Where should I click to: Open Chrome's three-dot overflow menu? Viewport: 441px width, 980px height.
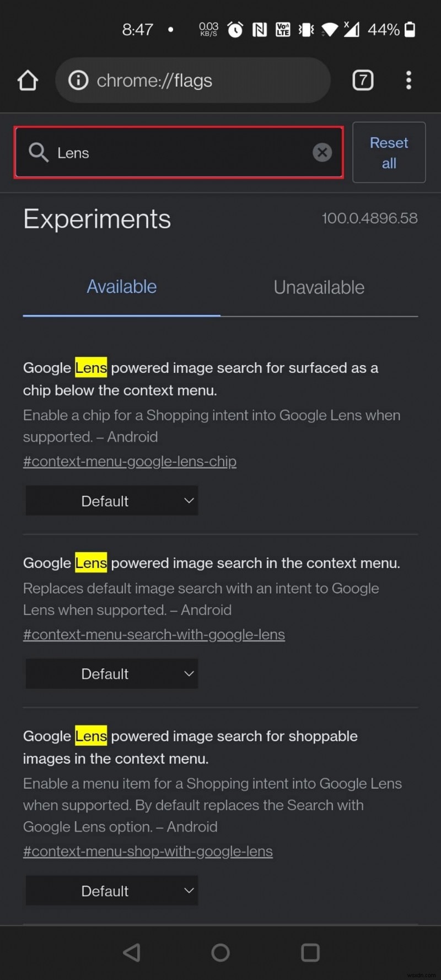click(x=408, y=80)
